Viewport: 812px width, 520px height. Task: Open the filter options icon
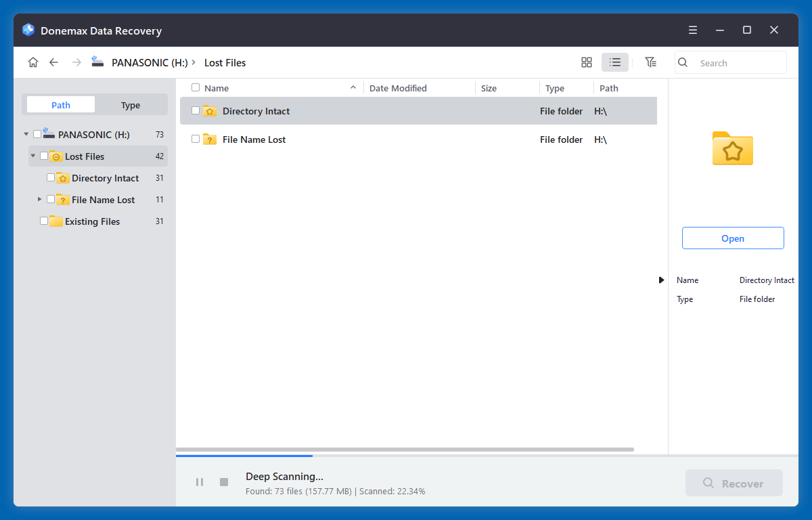coord(650,62)
